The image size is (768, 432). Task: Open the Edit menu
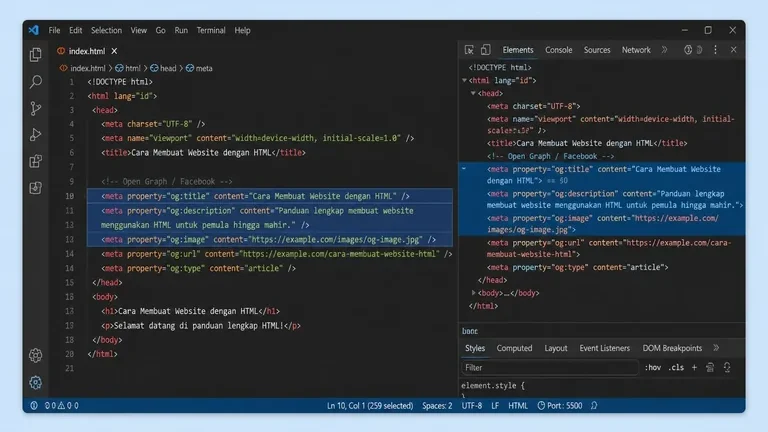[75, 30]
